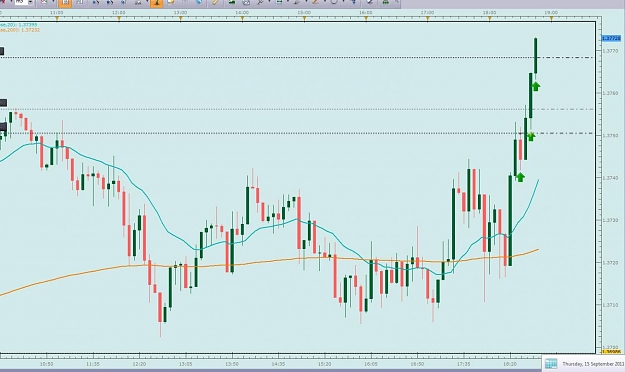Viewport: 625px width, 372px height.
Task: Click the 14:35 label on bottom time axis
Action: (278, 364)
